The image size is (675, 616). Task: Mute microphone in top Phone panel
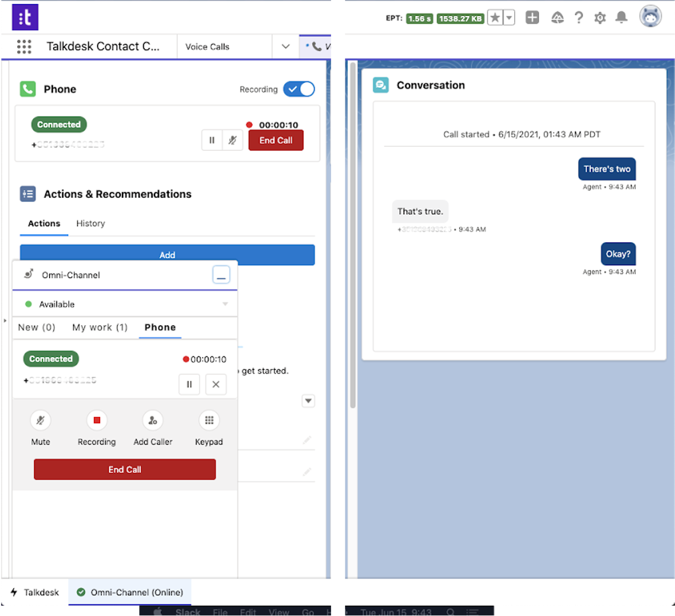[x=232, y=140]
